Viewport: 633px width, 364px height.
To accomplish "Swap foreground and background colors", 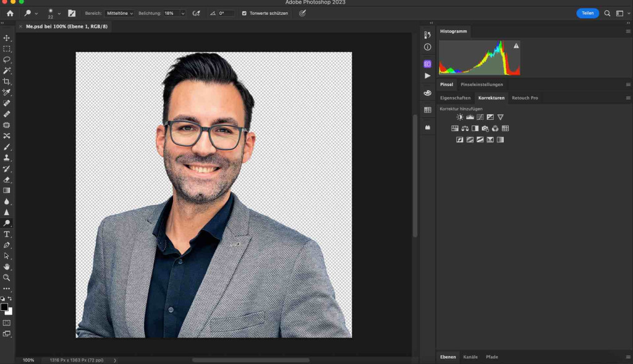I will tap(10, 298).
